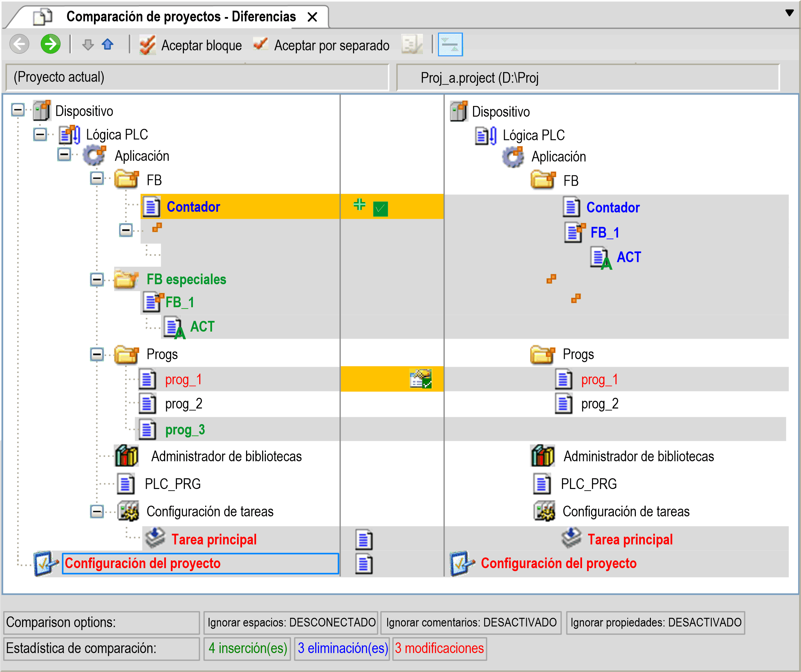Open the window list dropdown arrow

coord(789,13)
